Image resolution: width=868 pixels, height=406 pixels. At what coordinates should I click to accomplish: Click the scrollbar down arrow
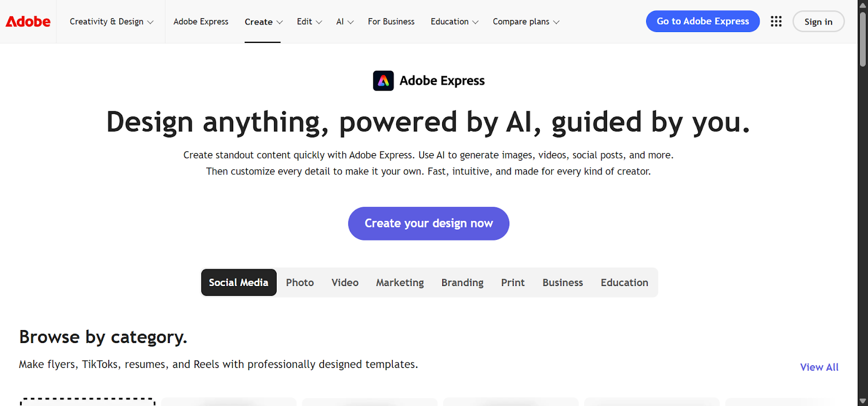(x=863, y=401)
